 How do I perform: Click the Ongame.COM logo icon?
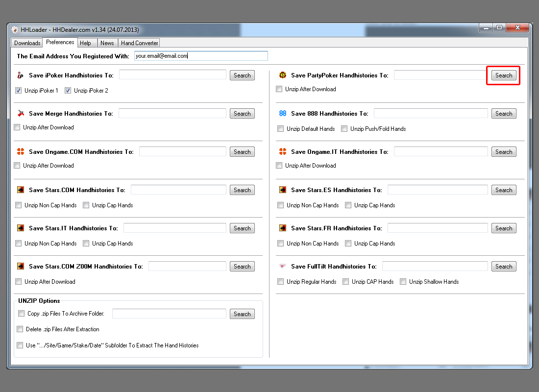click(x=20, y=152)
